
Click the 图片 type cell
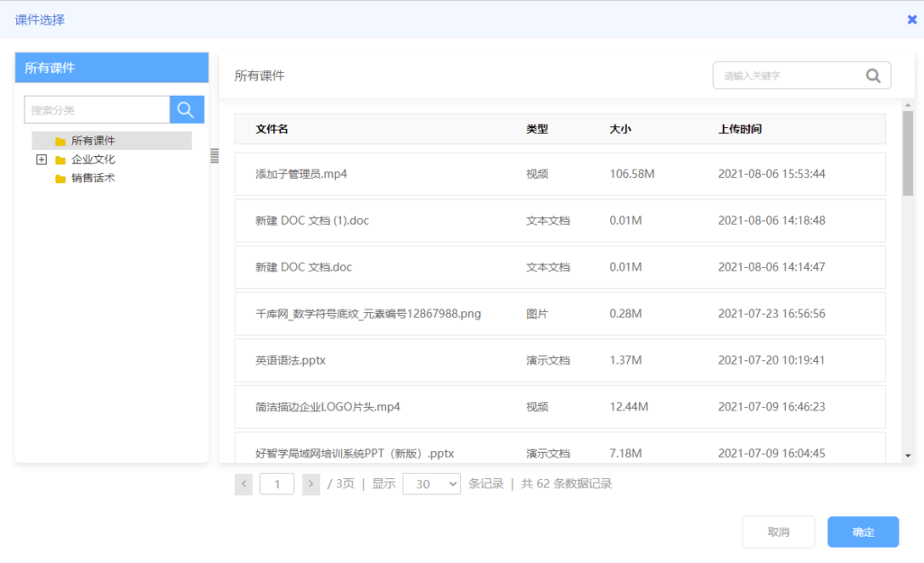coord(537,313)
